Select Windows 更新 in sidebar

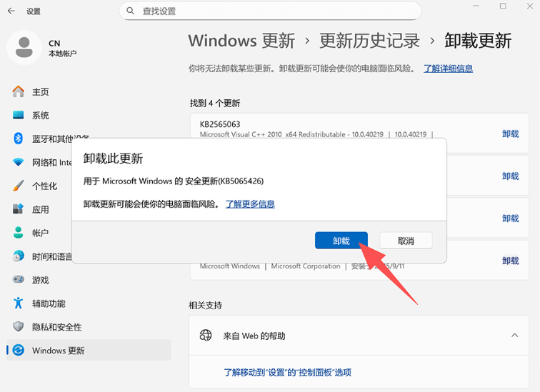58,351
